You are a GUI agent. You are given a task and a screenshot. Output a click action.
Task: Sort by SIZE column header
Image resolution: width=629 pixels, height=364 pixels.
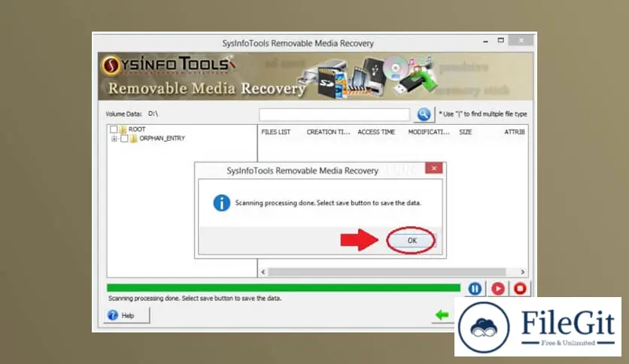[465, 132]
